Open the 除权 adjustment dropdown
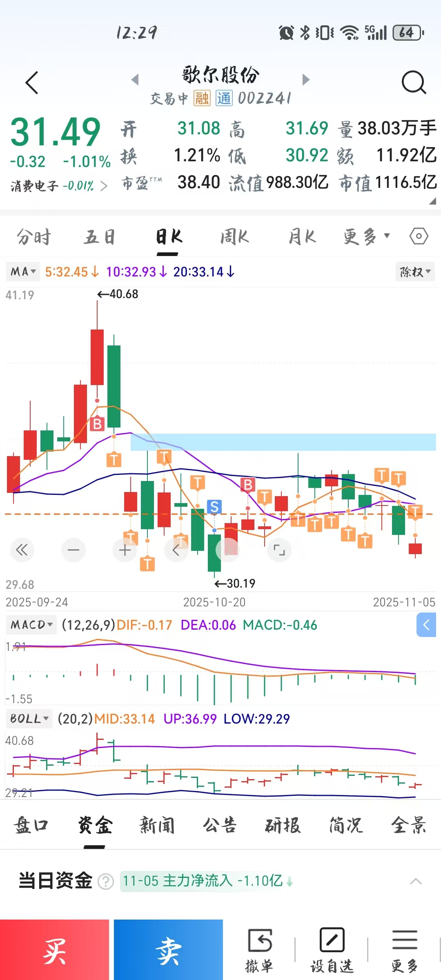The image size is (441, 980). 415,272
